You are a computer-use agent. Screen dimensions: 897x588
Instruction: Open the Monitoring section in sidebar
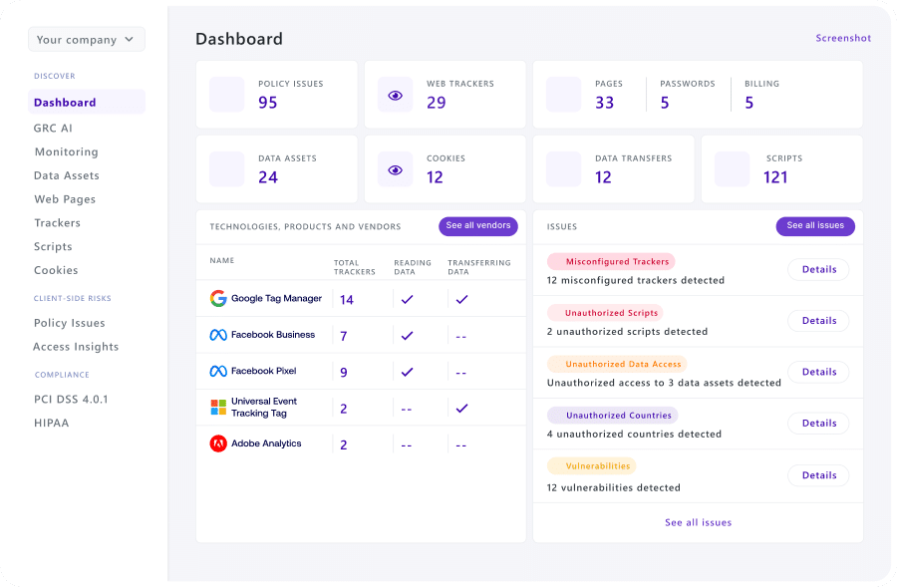click(66, 151)
